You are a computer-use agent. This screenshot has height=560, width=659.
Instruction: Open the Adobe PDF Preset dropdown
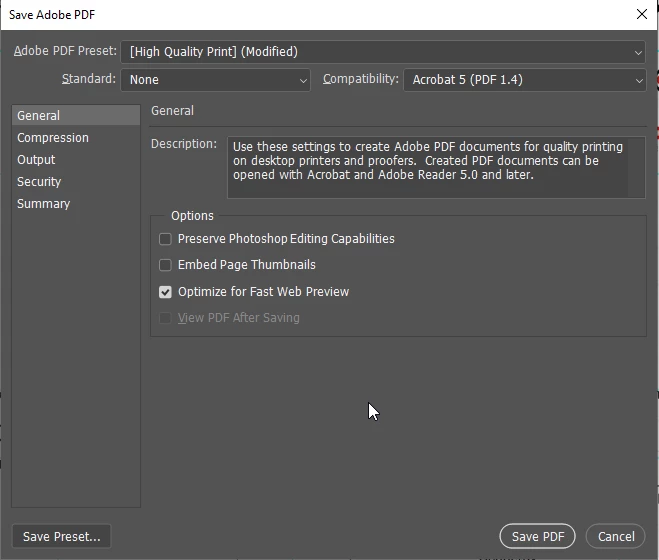(383, 52)
